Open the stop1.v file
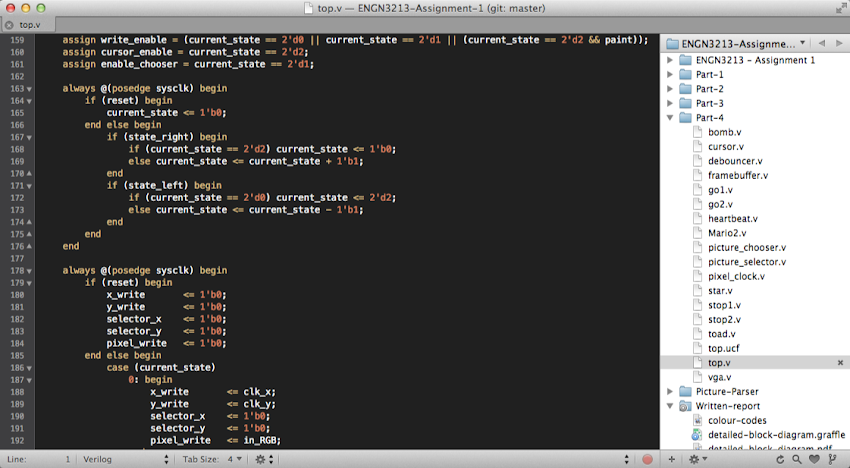Screen dimensions: 850x468 [x=724, y=305]
